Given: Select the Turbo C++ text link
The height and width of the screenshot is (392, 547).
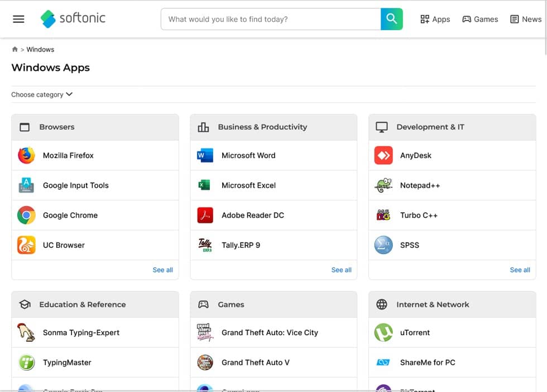Looking at the screenshot, I should click(x=419, y=216).
